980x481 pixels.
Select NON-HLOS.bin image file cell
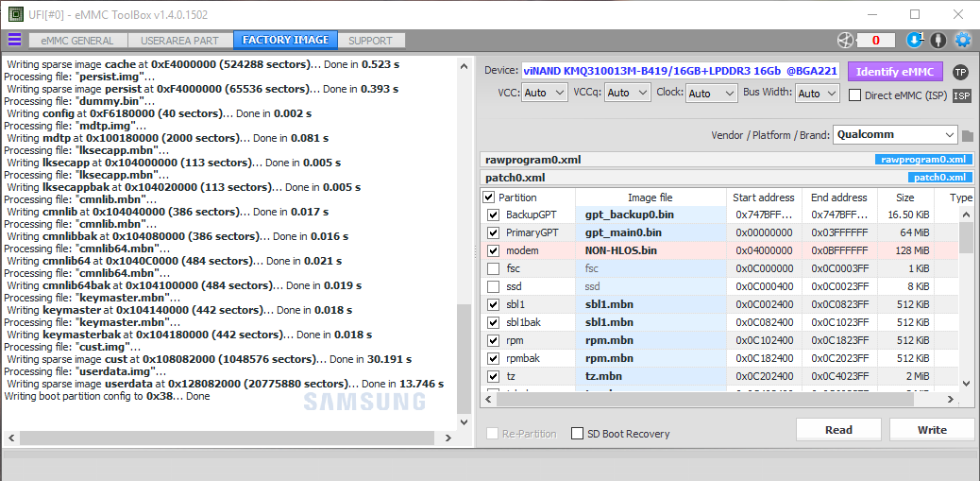(651, 250)
